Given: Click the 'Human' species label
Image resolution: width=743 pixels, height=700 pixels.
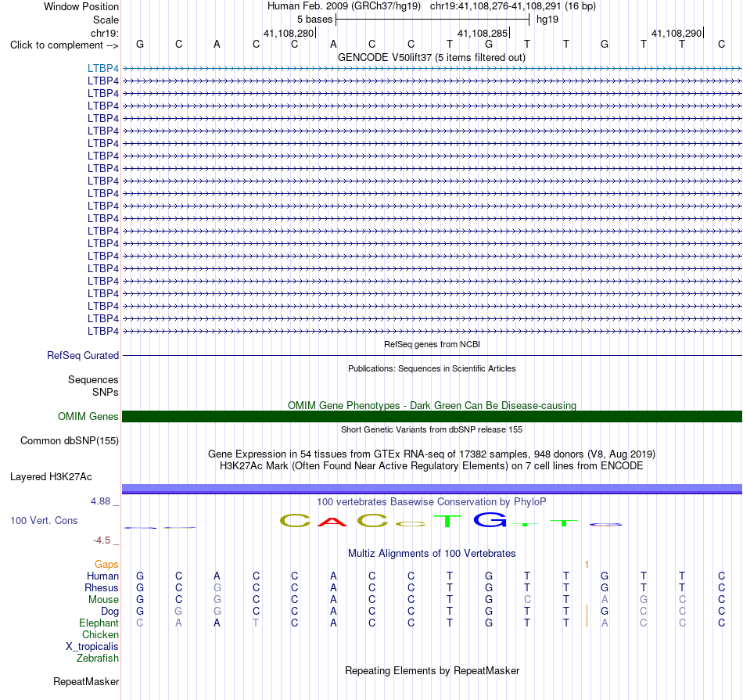Looking at the screenshot, I should pos(102,576).
